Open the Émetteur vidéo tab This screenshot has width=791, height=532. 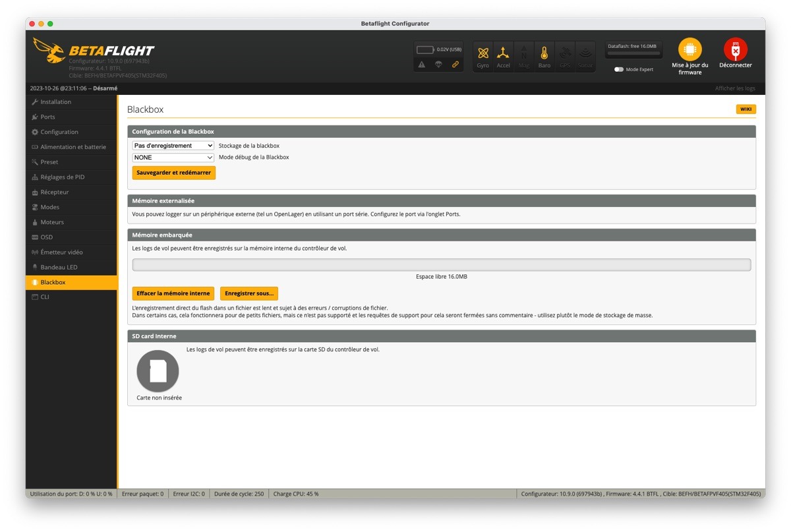(71, 252)
